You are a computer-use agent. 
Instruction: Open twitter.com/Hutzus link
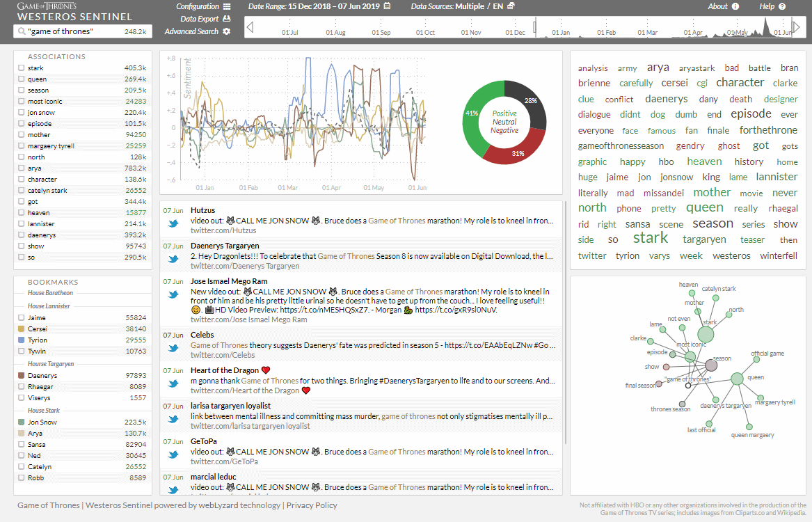223,231
